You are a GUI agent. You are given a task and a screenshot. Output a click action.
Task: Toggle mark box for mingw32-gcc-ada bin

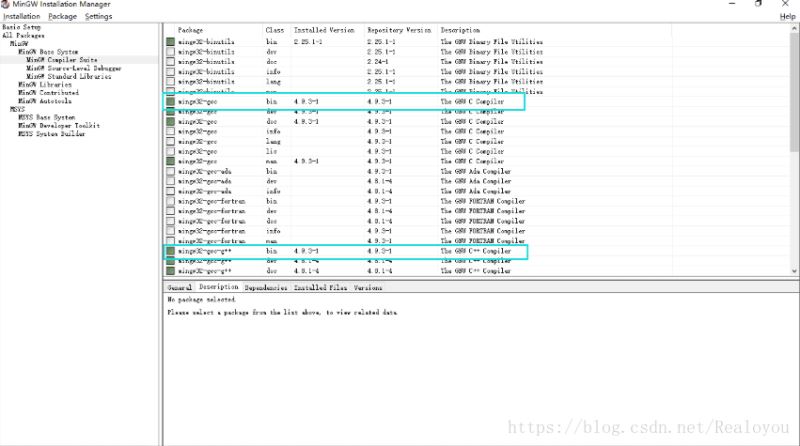[x=170, y=171]
